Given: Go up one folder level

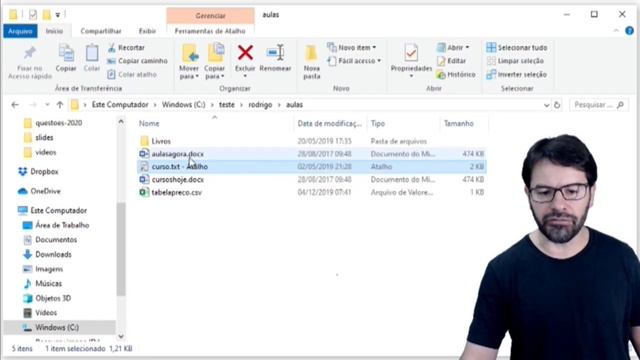Looking at the screenshot, I should [60, 105].
